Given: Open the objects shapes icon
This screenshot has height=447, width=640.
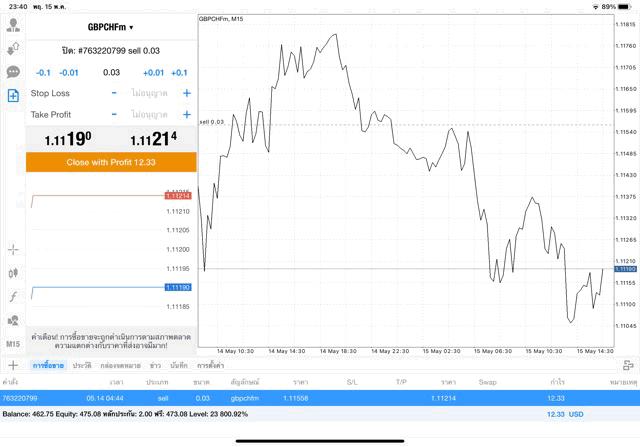Looking at the screenshot, I should coord(13,321).
